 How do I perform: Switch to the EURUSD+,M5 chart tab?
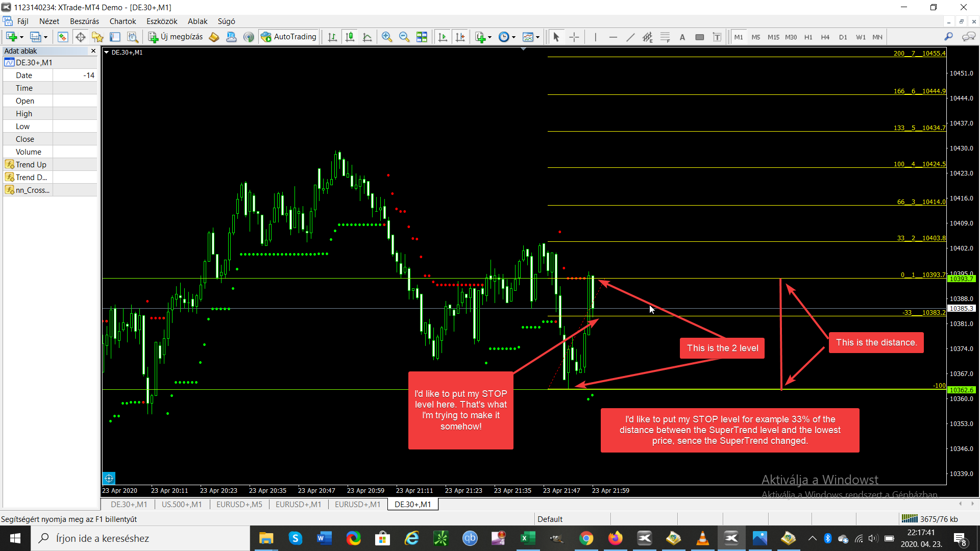coord(239,505)
